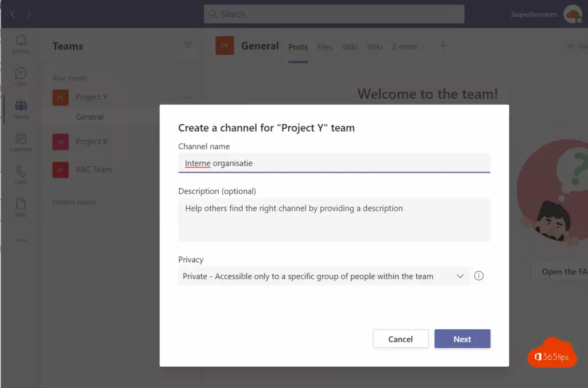Select the General channel in list
Screen dimensions: 588x388
(x=89, y=117)
